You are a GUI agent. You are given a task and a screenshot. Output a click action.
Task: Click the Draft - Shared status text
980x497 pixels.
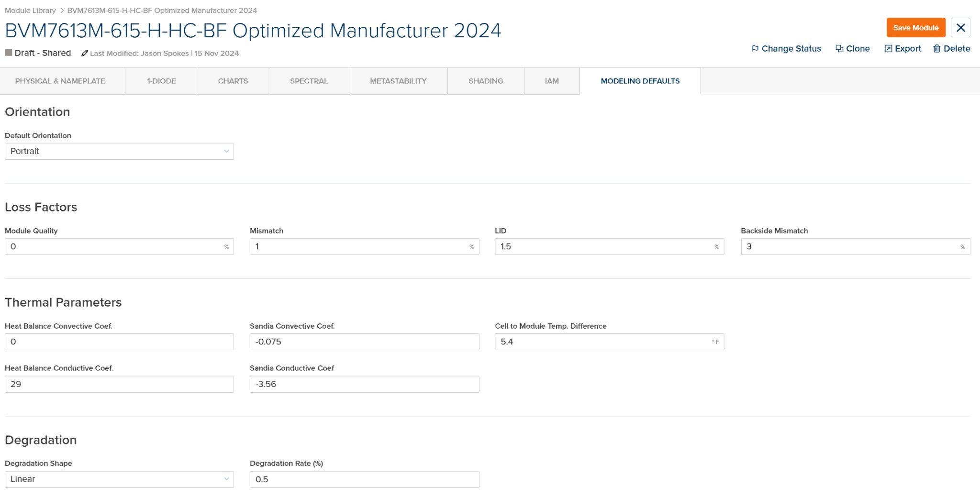[43, 53]
